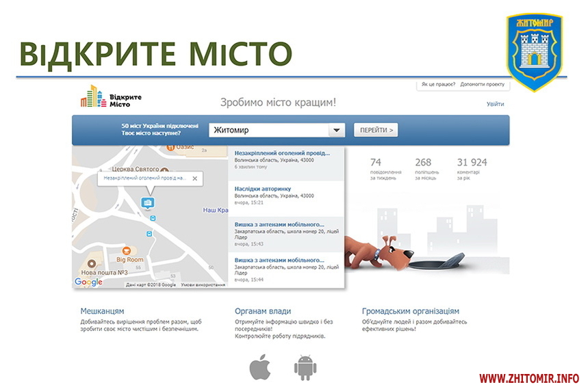
Task: Go to the 'Мешканцям' section heading
Action: click(102, 311)
